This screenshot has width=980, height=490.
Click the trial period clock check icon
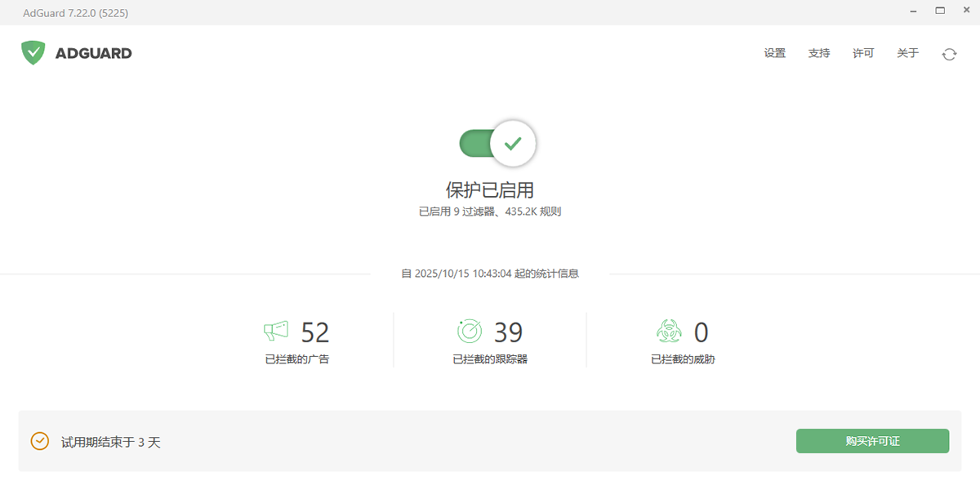tap(39, 441)
